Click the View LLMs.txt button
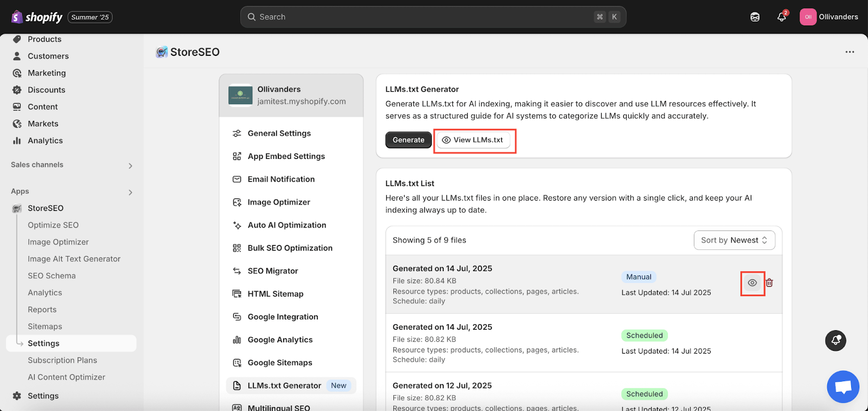The width and height of the screenshot is (868, 411). pyautogui.click(x=474, y=140)
